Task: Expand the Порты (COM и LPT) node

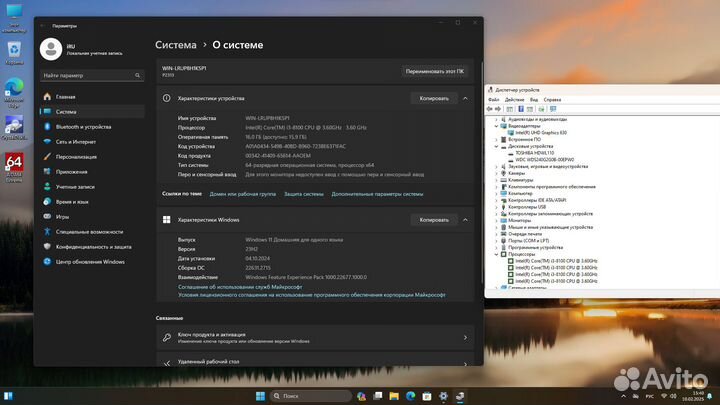Action: [496, 241]
